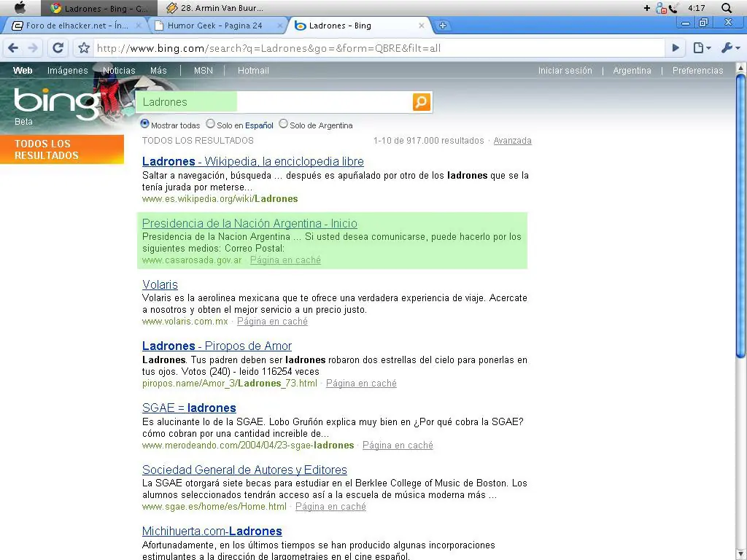Open the Spotlight magnifier in menu bar
Screen dimensions: 747x560
pyautogui.click(x=726, y=7)
